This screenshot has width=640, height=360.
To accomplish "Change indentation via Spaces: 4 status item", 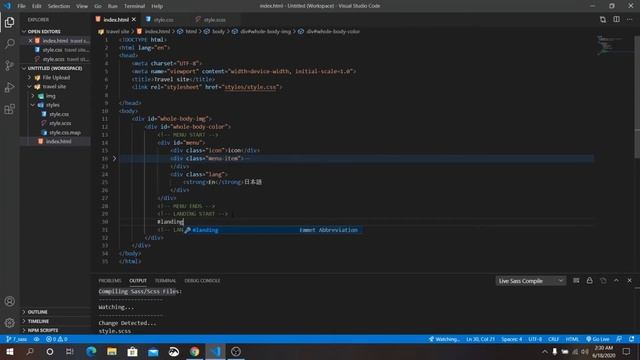I will [511, 339].
